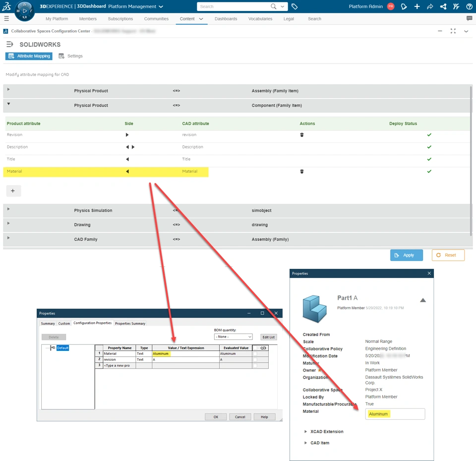The image size is (476, 461).
Task: Select the Attribute Mapping tab
Action: coord(29,56)
